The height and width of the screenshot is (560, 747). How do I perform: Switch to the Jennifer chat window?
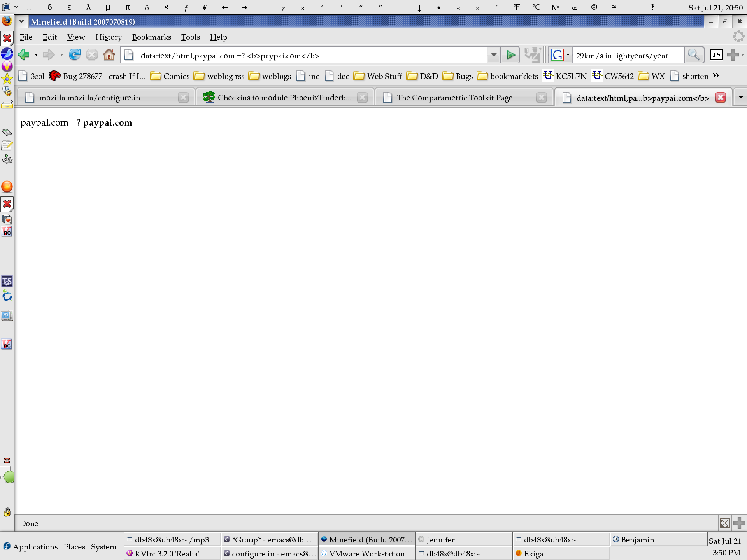[464, 539]
